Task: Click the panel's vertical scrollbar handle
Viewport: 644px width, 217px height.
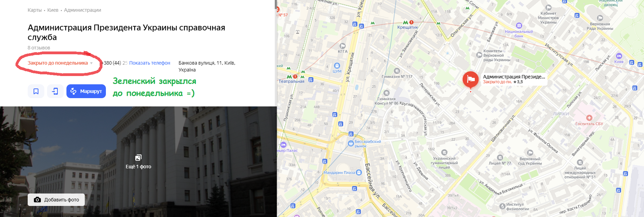Action: point(276,4)
